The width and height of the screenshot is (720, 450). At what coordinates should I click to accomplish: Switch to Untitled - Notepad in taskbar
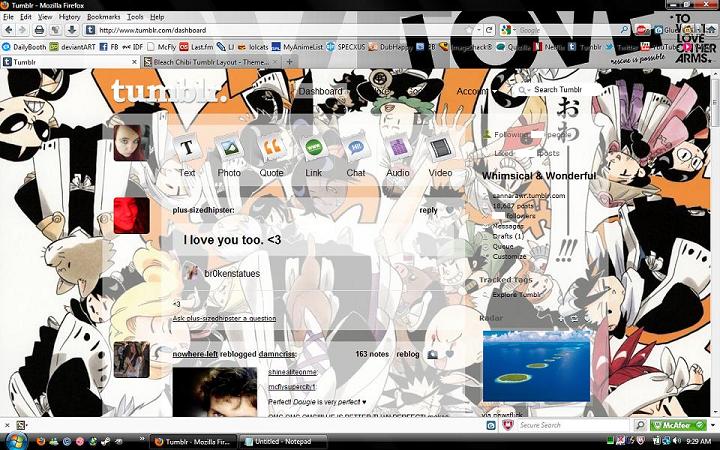(x=283, y=442)
